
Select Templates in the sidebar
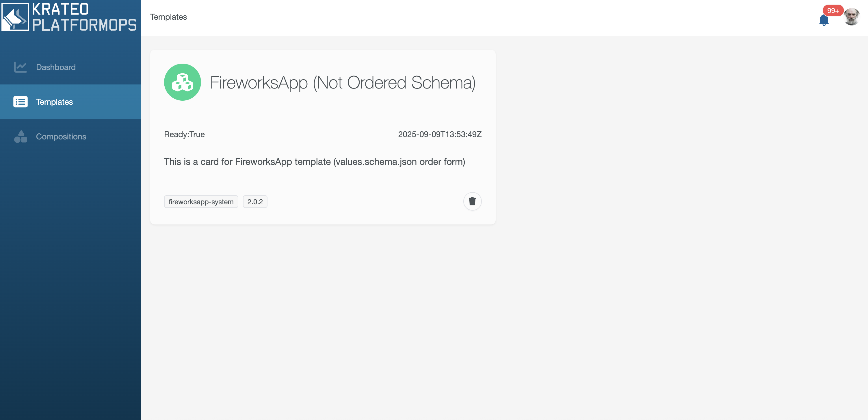tap(54, 102)
